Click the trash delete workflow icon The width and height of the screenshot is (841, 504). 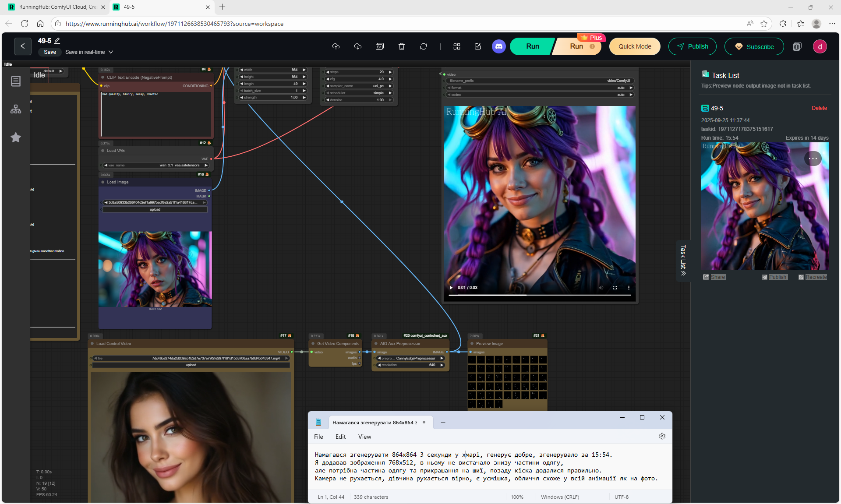click(x=401, y=46)
